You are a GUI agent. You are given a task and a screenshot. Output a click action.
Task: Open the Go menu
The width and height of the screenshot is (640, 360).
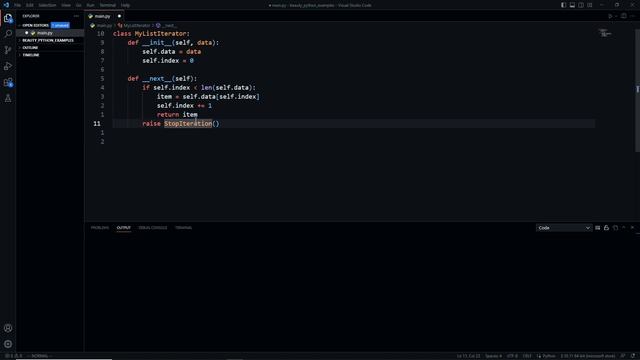coord(78,5)
